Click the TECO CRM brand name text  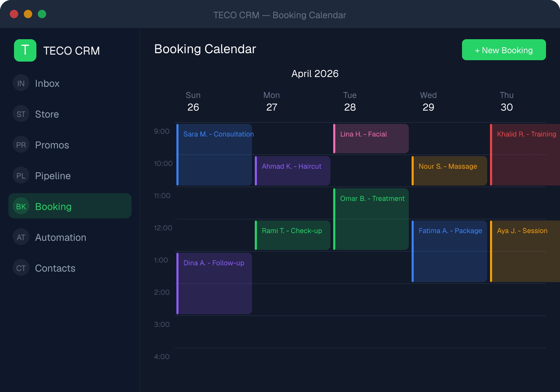pyautogui.click(x=71, y=51)
